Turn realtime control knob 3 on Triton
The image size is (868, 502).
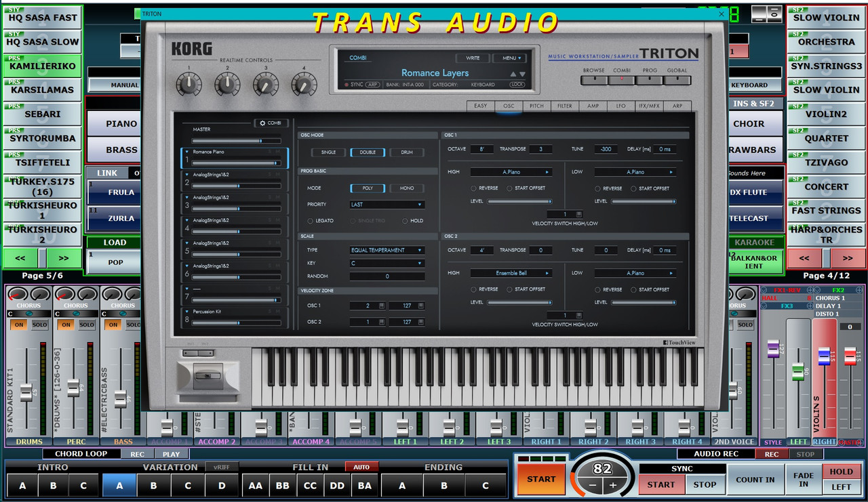coord(266,85)
